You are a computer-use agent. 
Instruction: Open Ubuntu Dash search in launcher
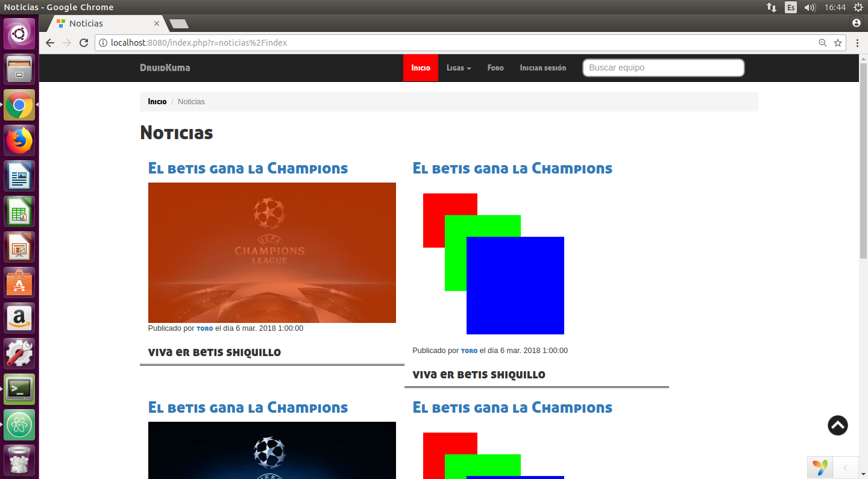(19, 34)
